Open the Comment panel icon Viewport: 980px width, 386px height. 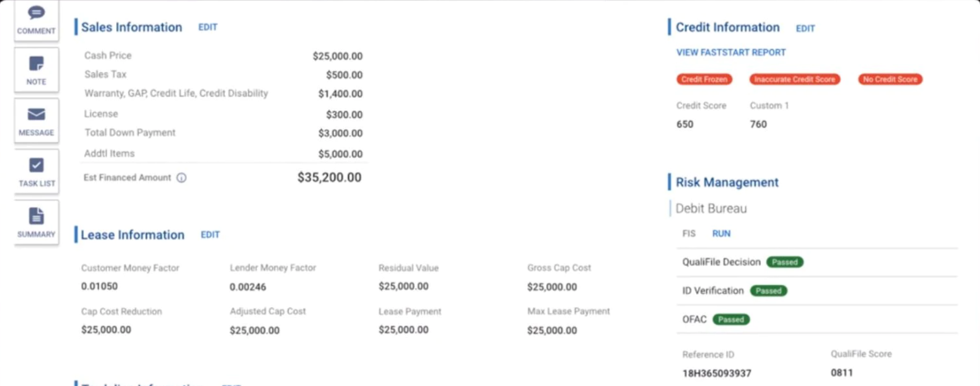coord(36,19)
